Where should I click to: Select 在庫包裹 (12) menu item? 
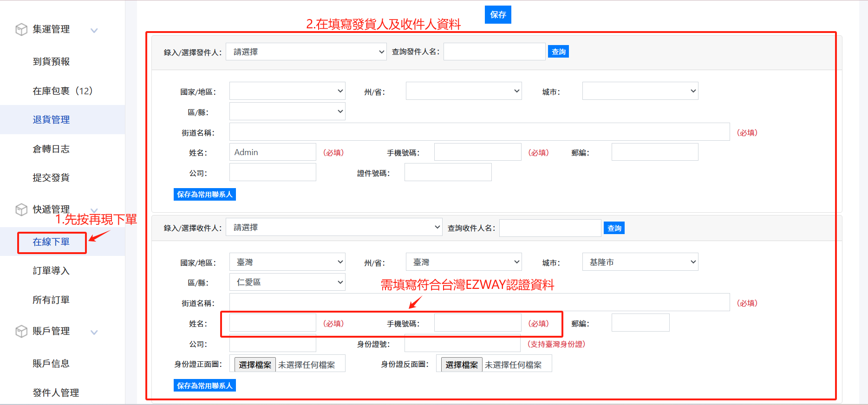point(62,91)
